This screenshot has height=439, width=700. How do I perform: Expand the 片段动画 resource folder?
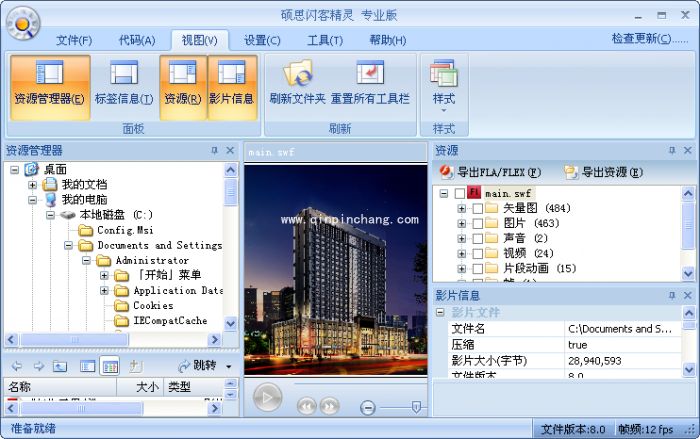click(x=462, y=269)
